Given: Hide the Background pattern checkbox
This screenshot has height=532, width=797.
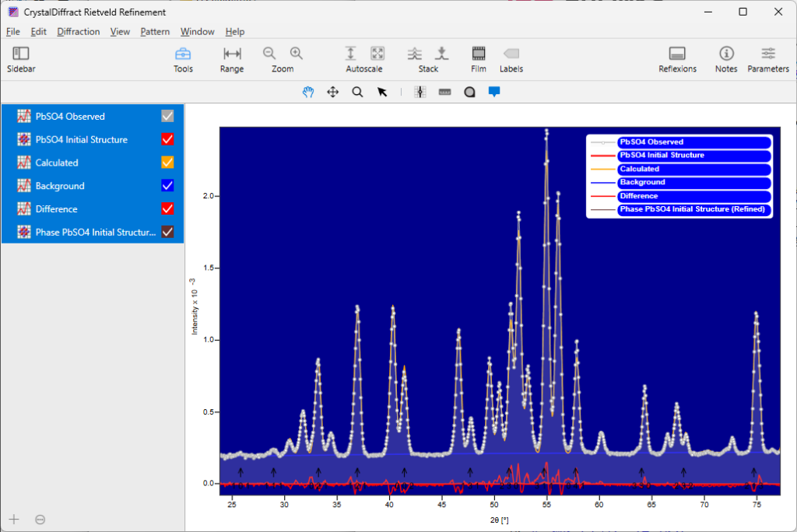Looking at the screenshot, I should click(167, 186).
